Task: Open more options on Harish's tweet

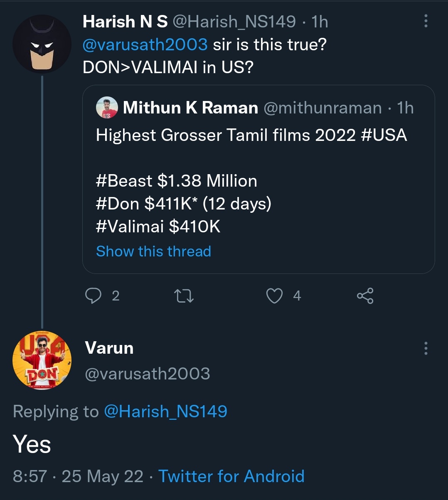Action: click(426, 21)
